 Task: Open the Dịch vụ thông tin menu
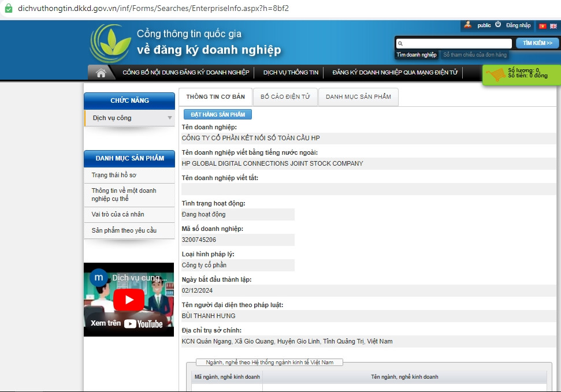point(291,72)
